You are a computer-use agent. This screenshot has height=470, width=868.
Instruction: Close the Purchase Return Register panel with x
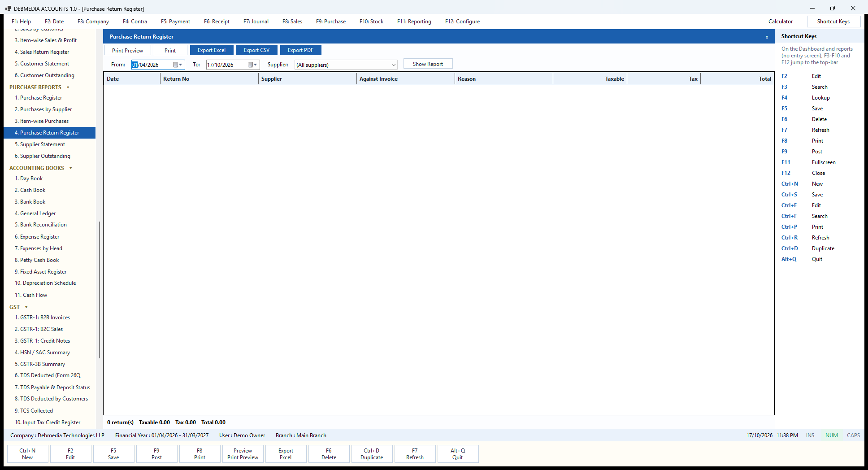coord(767,37)
